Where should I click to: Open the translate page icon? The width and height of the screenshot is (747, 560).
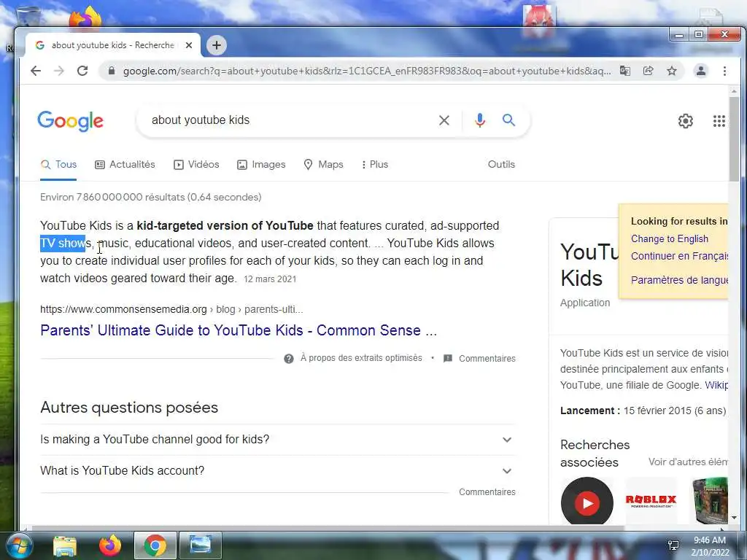625,71
